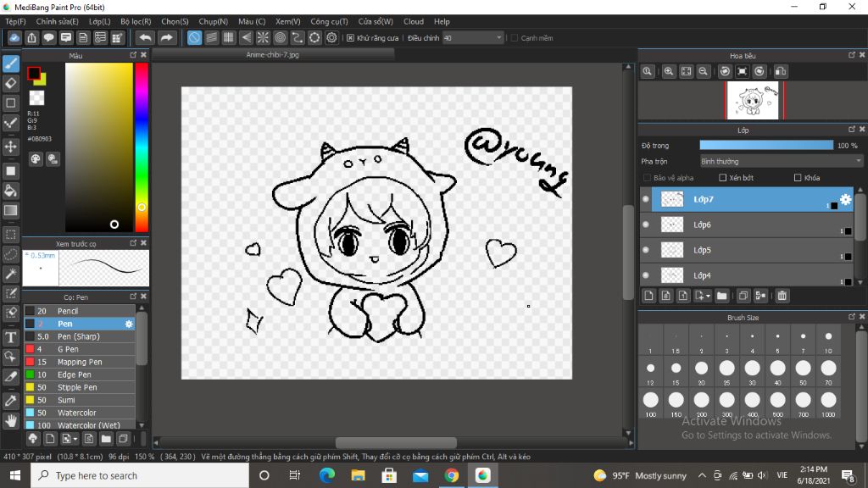Undo the last action
The image size is (868, 488).
[145, 37]
